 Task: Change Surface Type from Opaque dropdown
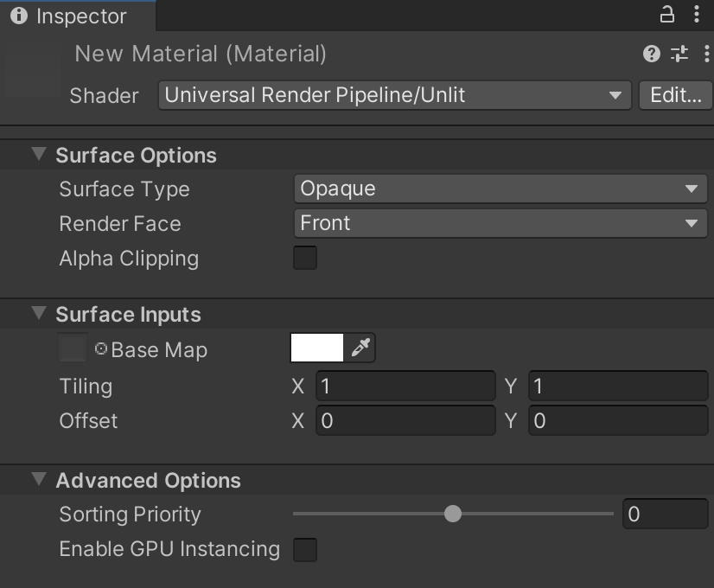[500, 189]
